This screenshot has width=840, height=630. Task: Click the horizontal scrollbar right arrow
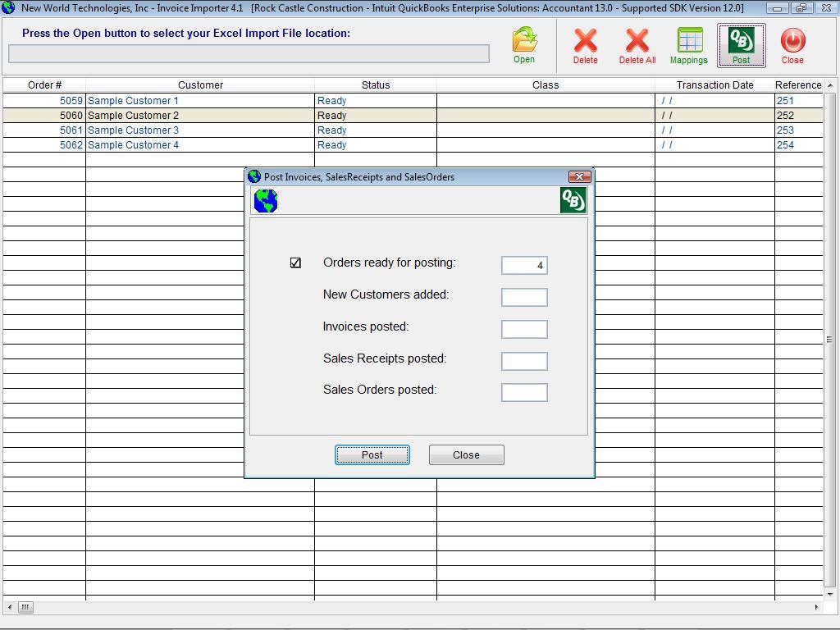816,607
